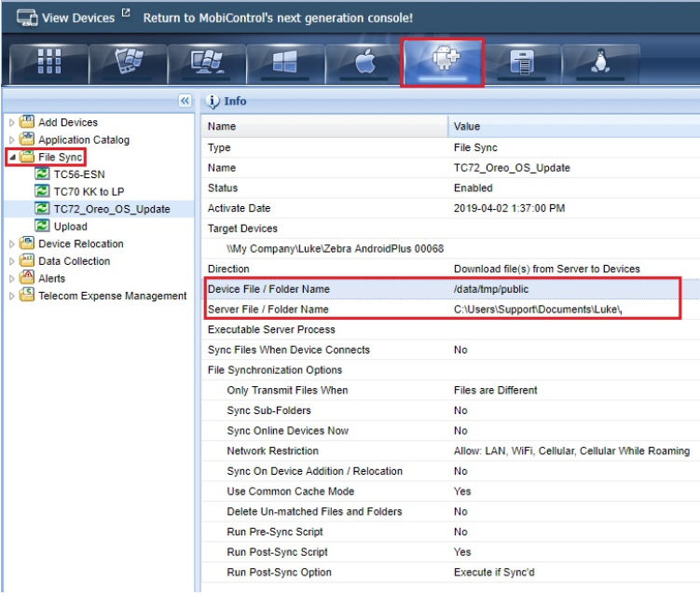Click the Data Collection folder icon
The width and height of the screenshot is (700, 596).
[x=27, y=260]
